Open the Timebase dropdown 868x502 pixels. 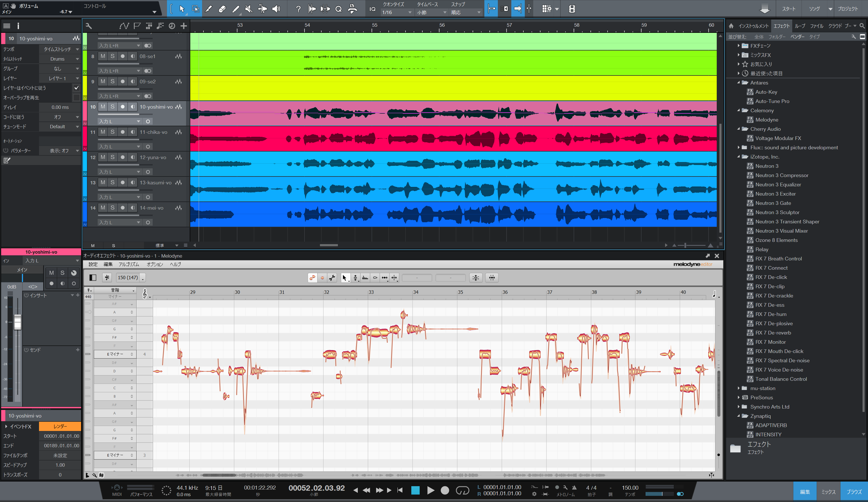(x=432, y=12)
